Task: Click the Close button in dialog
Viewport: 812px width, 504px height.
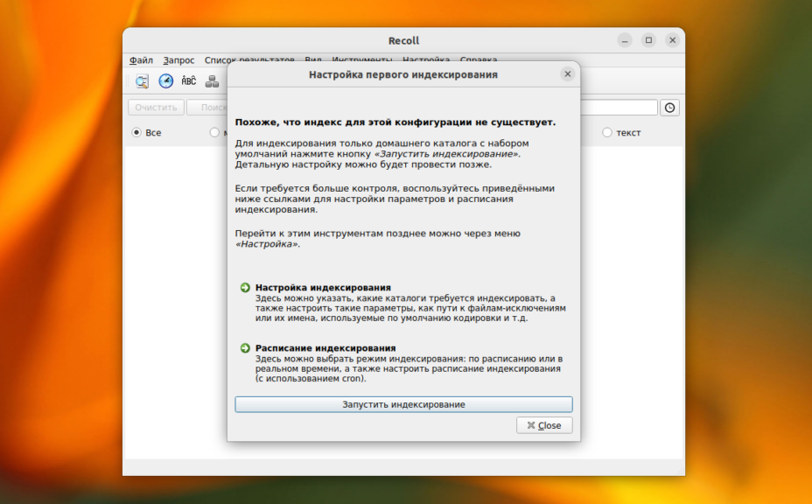Action: [x=544, y=425]
